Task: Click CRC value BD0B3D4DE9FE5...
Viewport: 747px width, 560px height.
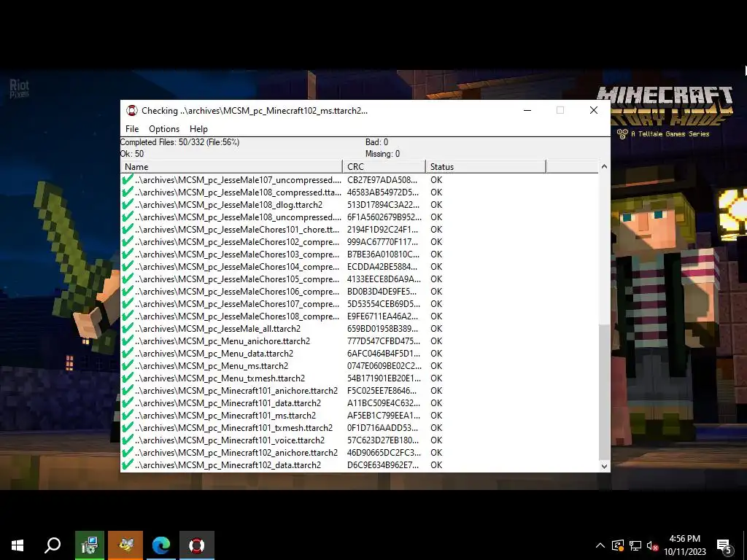Action: pyautogui.click(x=382, y=292)
